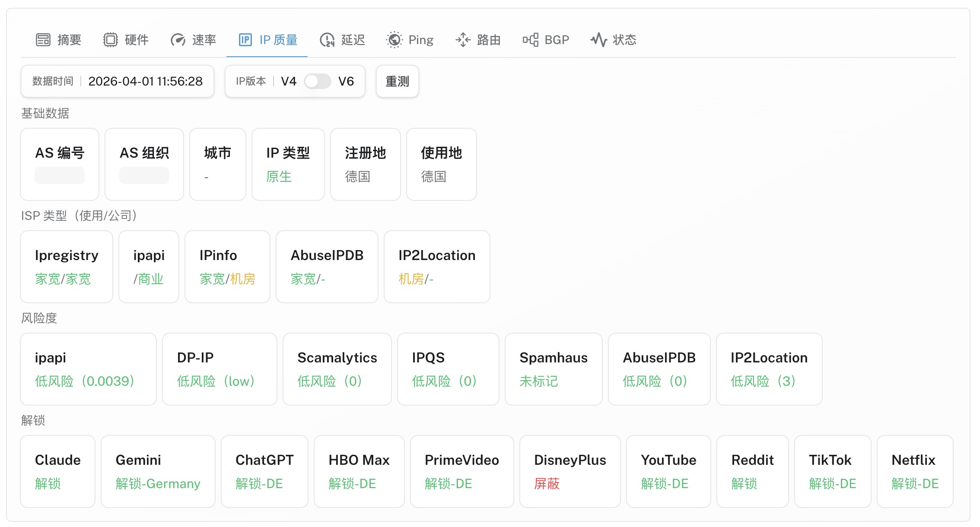Open the Ping tab
The image size is (980, 527).
pyautogui.click(x=410, y=40)
